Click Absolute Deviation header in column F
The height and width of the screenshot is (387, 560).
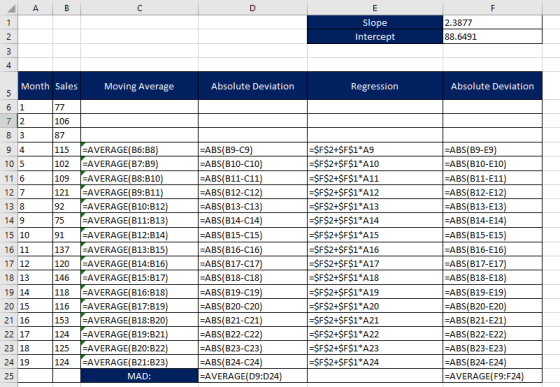pyautogui.click(x=492, y=86)
